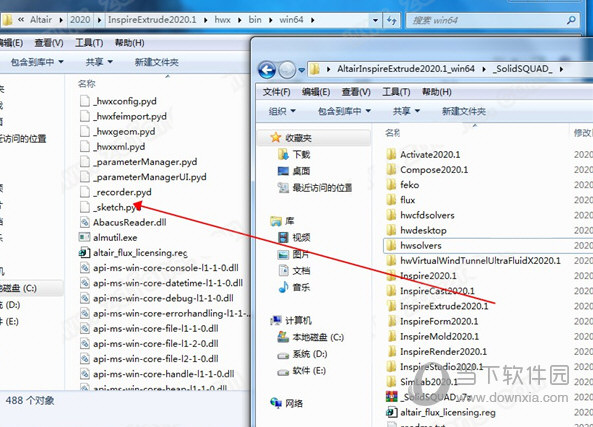Select _parameterManager.pyd file icon
The height and width of the screenshot is (427, 593).
coord(85,161)
